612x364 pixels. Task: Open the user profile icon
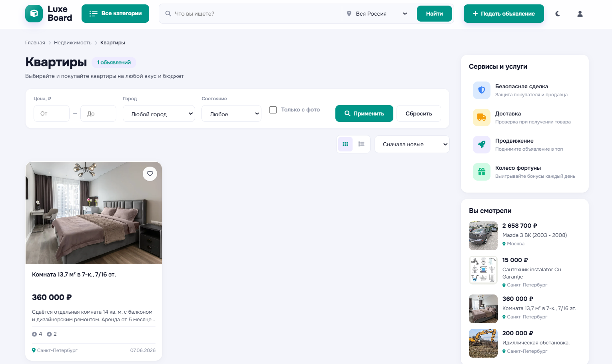coord(580,14)
